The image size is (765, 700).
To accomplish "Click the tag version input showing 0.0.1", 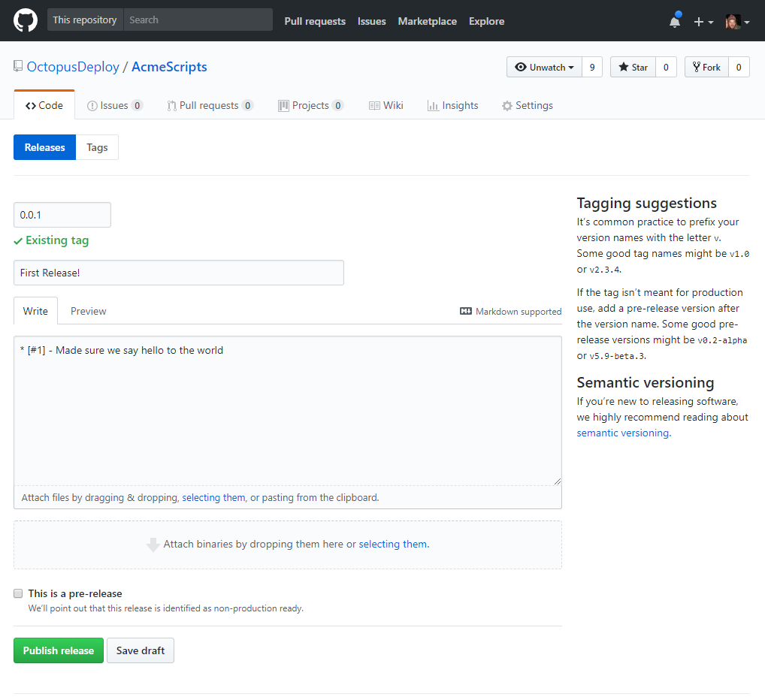I will 62,215.
